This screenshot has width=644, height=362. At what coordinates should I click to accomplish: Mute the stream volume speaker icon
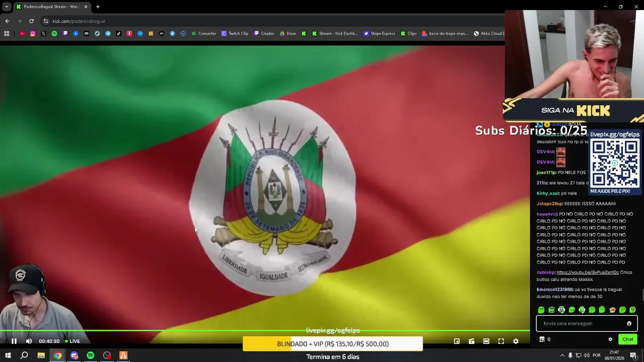(29, 341)
